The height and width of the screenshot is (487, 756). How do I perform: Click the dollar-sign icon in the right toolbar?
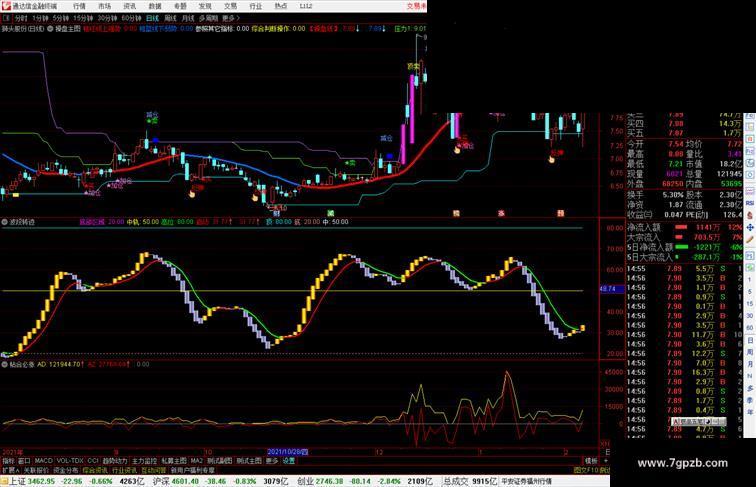point(750,215)
